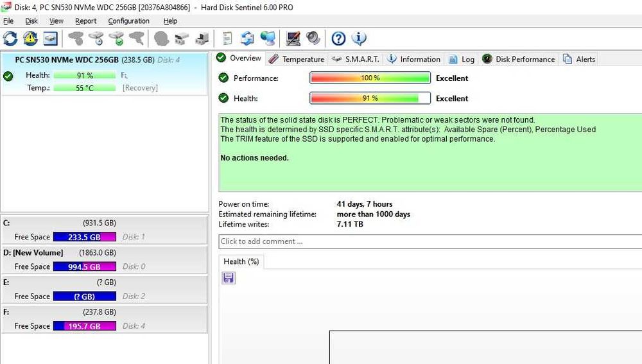Click the Performance 100 % bar
This screenshot has height=364, width=642.
[x=370, y=78]
